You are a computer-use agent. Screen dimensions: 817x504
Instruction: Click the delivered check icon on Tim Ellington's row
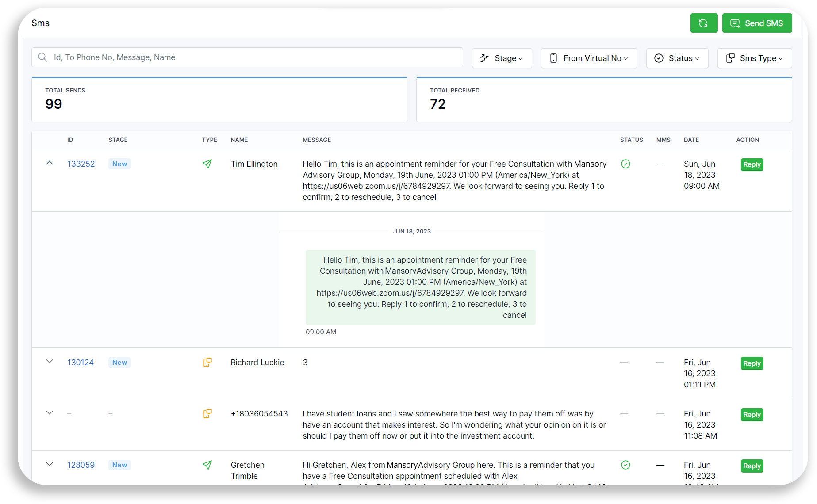coord(625,164)
